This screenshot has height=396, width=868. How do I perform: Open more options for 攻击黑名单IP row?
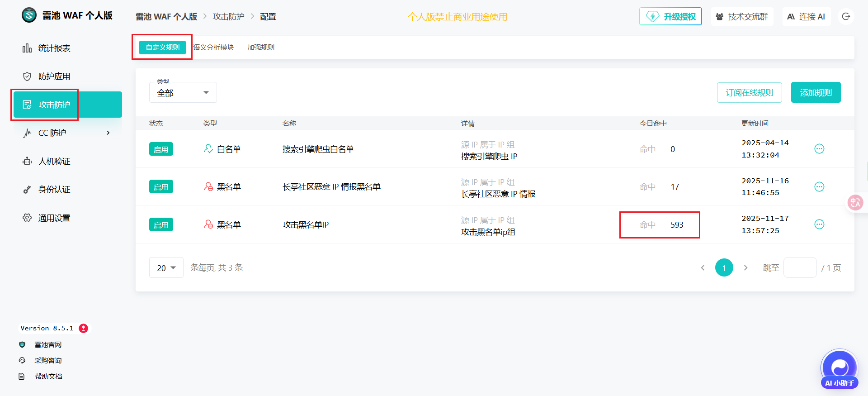pyautogui.click(x=819, y=224)
